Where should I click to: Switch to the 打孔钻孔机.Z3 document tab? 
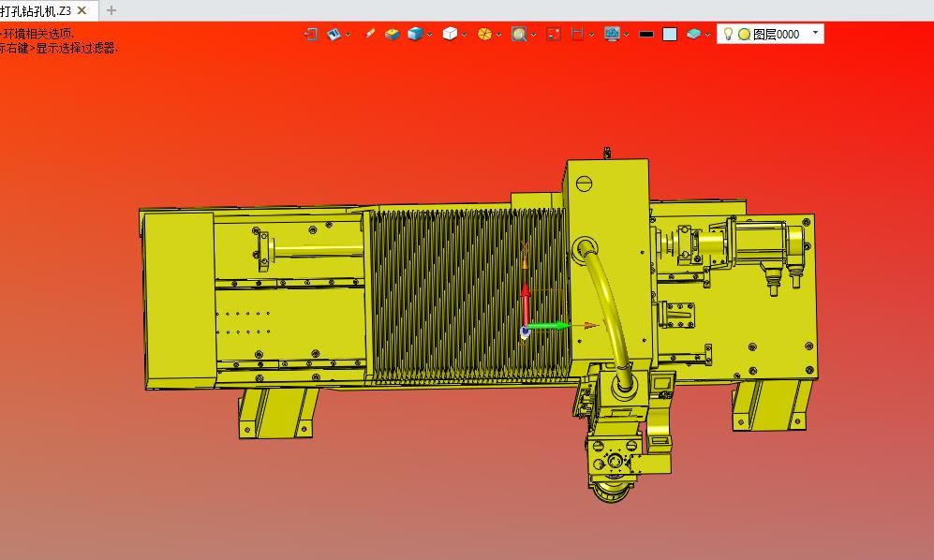point(36,10)
